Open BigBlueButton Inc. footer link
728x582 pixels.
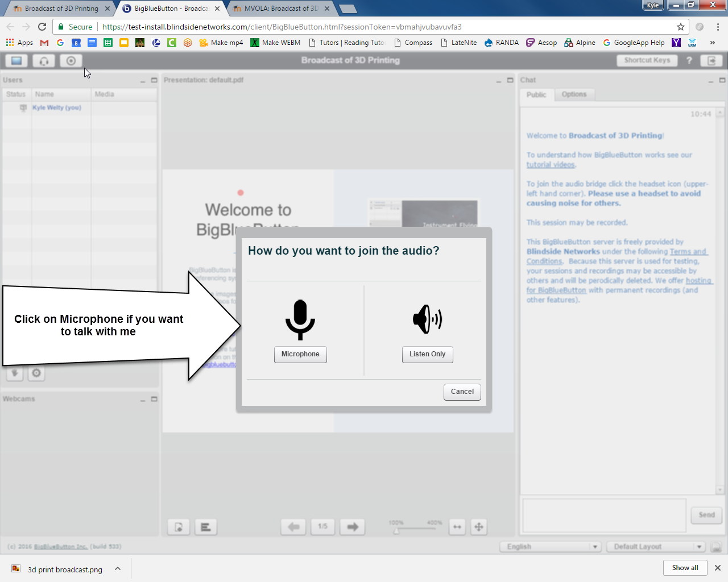pyautogui.click(x=60, y=547)
